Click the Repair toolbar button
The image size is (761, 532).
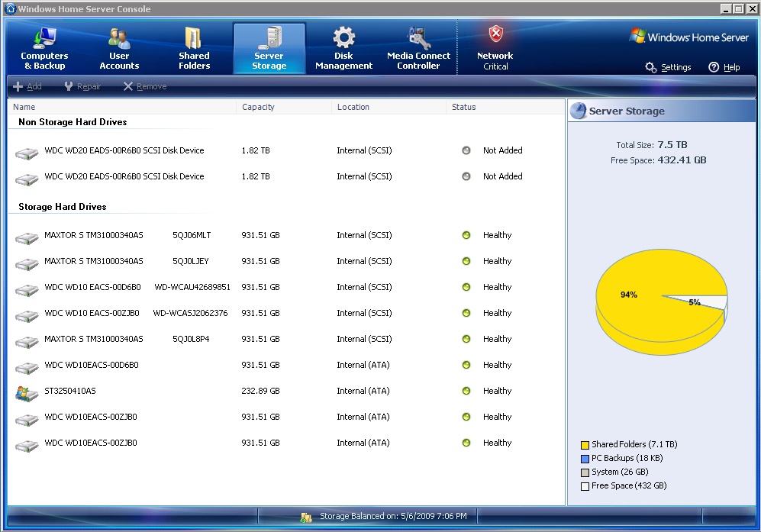(82, 86)
